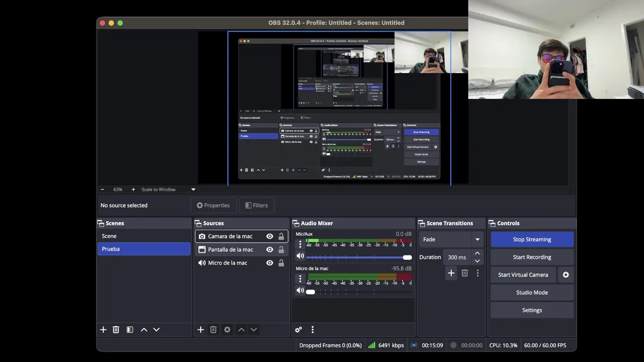Viewport: 644px width, 362px height.
Task: Remove selected scene with trash icon
Action: [116, 330]
